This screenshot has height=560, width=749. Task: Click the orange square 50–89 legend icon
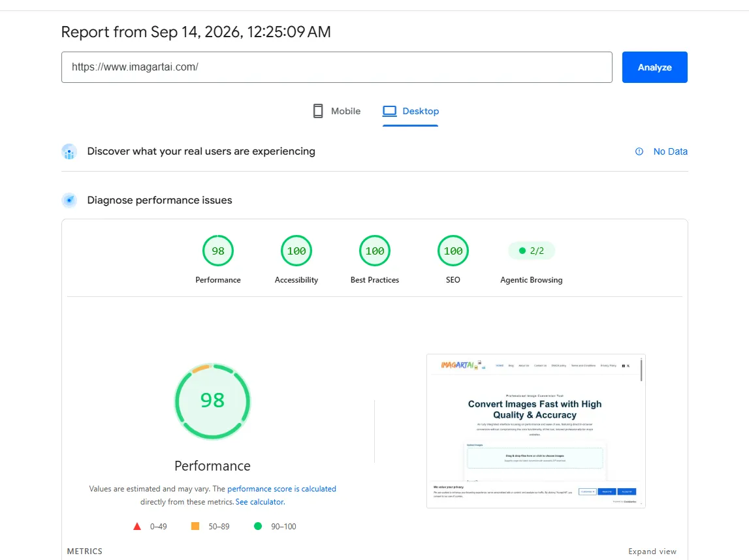pos(195,526)
